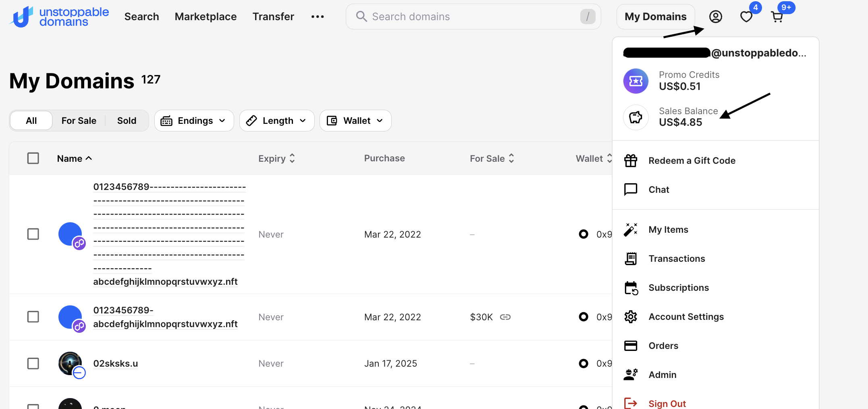
Task: Click the calendar Subscriptions icon
Action: [x=631, y=288]
